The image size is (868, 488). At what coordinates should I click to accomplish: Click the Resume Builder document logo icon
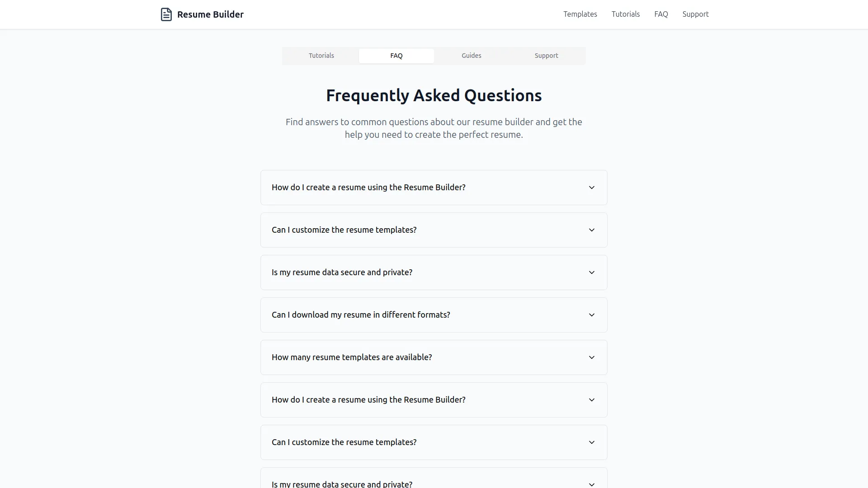166,14
